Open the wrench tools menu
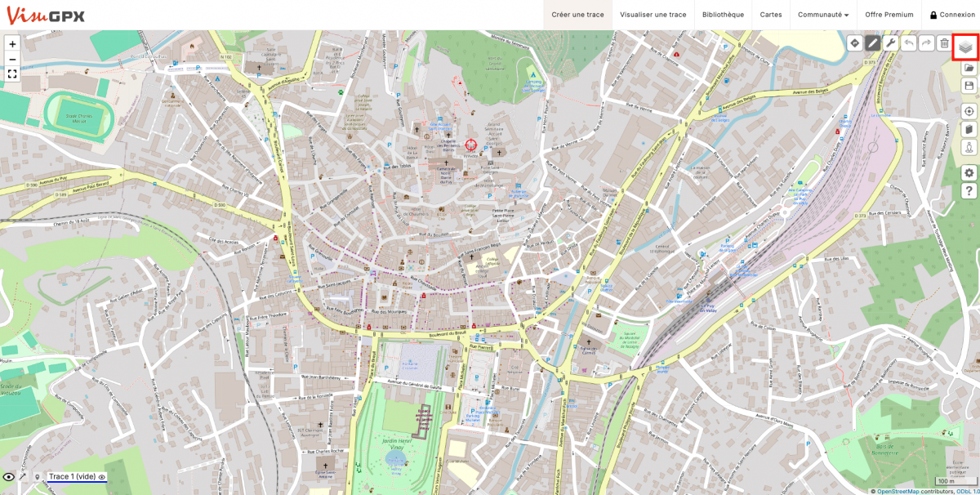 [x=891, y=43]
